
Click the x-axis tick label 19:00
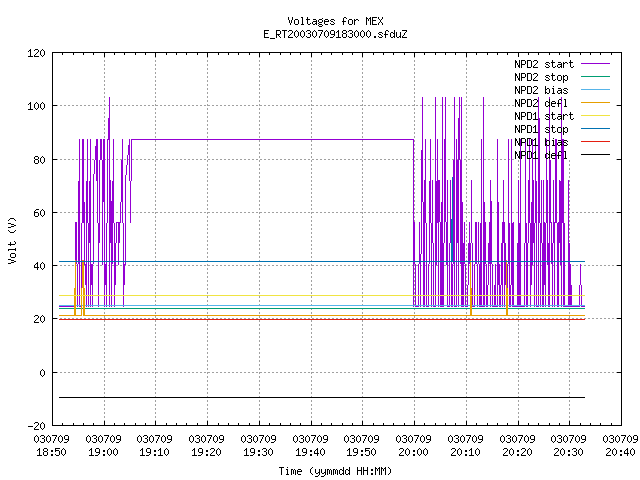coord(103,452)
